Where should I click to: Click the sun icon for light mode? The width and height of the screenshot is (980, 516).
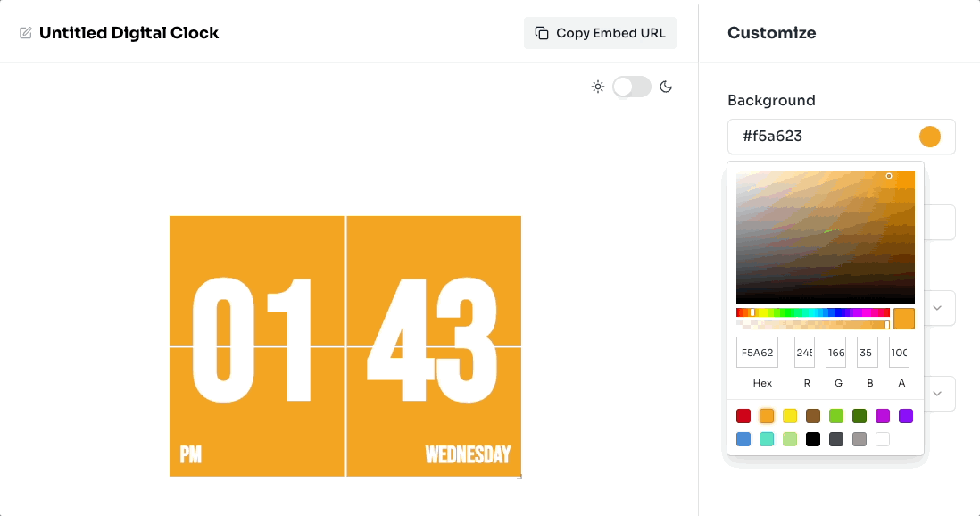point(598,86)
